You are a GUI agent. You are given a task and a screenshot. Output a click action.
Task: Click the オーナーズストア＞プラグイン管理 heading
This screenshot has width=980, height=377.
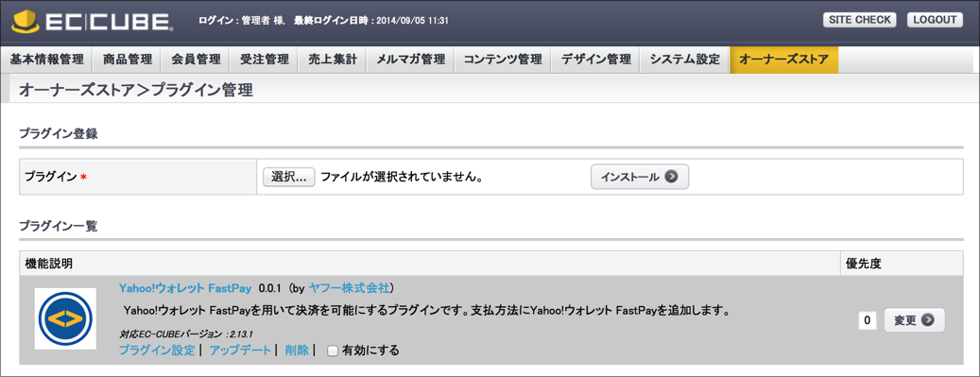(x=136, y=90)
